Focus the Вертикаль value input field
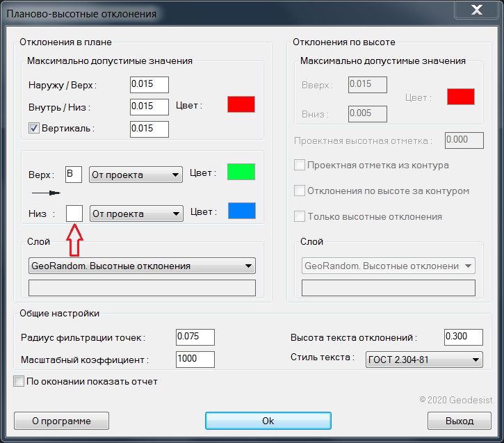The width and height of the screenshot is (504, 443). [149, 129]
